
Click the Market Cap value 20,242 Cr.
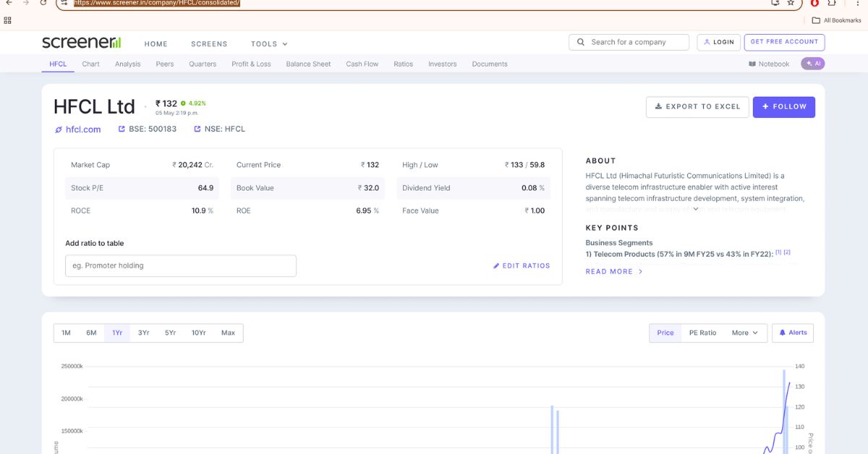point(192,165)
